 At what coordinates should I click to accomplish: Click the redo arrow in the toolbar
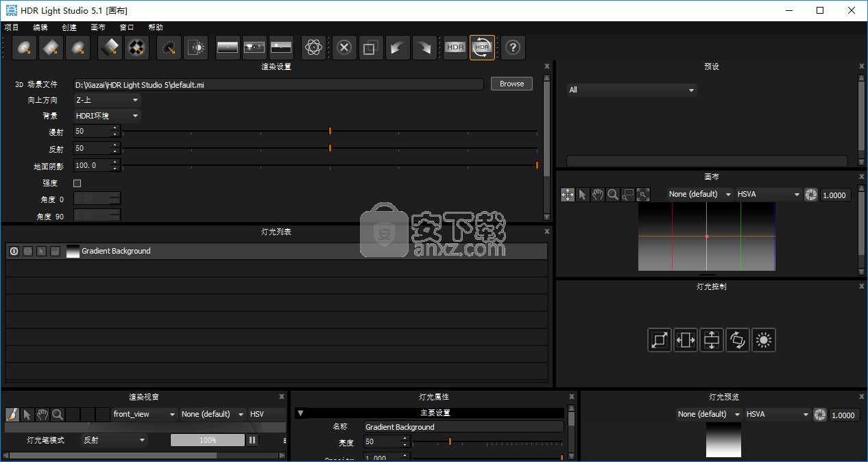point(424,47)
